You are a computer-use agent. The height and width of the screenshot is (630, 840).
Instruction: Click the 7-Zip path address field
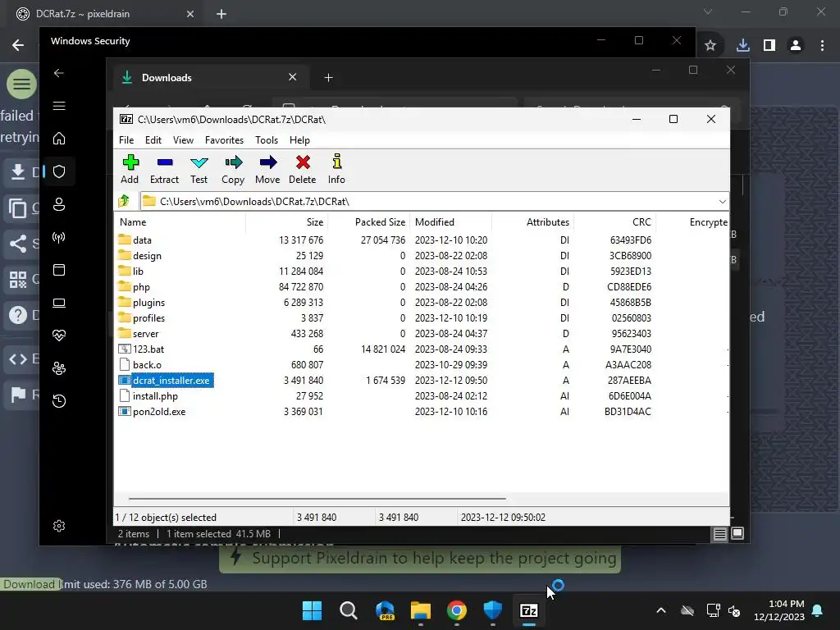pos(428,202)
